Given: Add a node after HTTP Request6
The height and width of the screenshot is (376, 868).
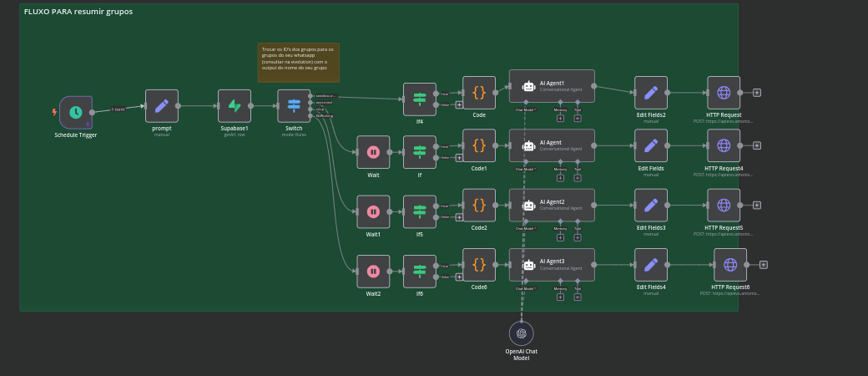Looking at the screenshot, I should (x=764, y=265).
